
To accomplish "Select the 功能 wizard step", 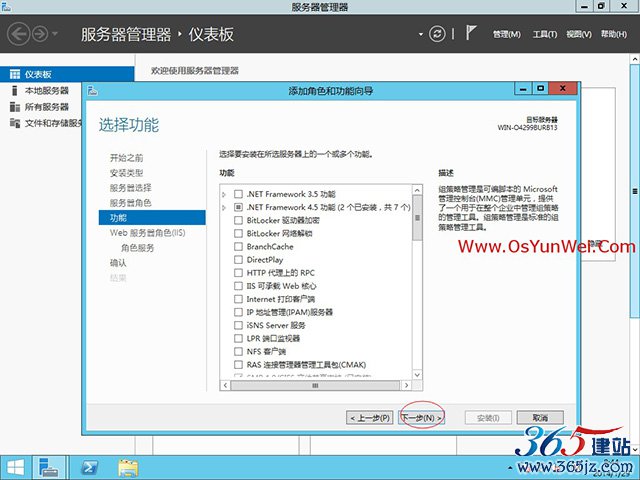I will point(152,218).
